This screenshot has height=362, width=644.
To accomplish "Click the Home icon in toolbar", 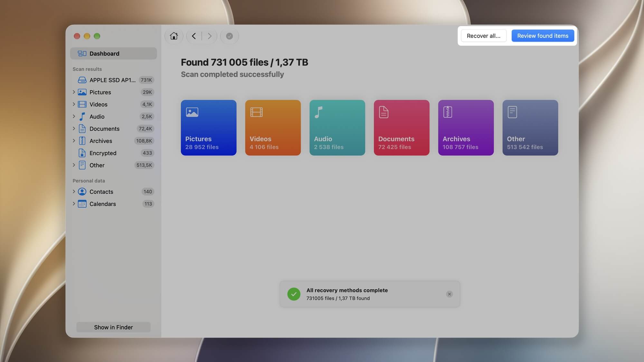I will [174, 36].
